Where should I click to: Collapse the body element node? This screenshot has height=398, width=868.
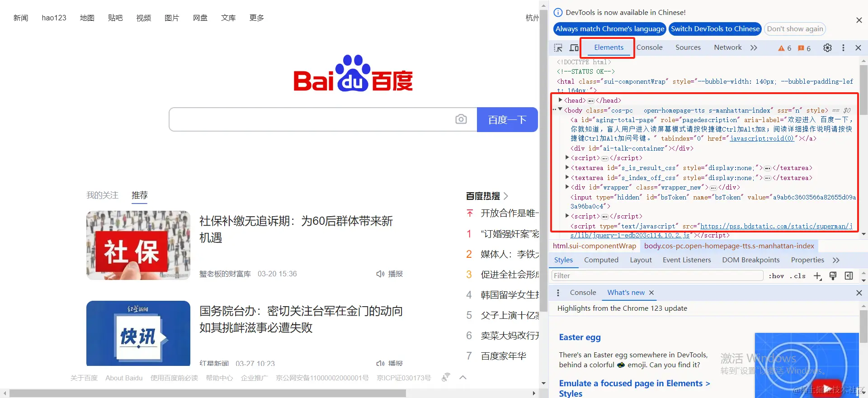click(x=560, y=109)
